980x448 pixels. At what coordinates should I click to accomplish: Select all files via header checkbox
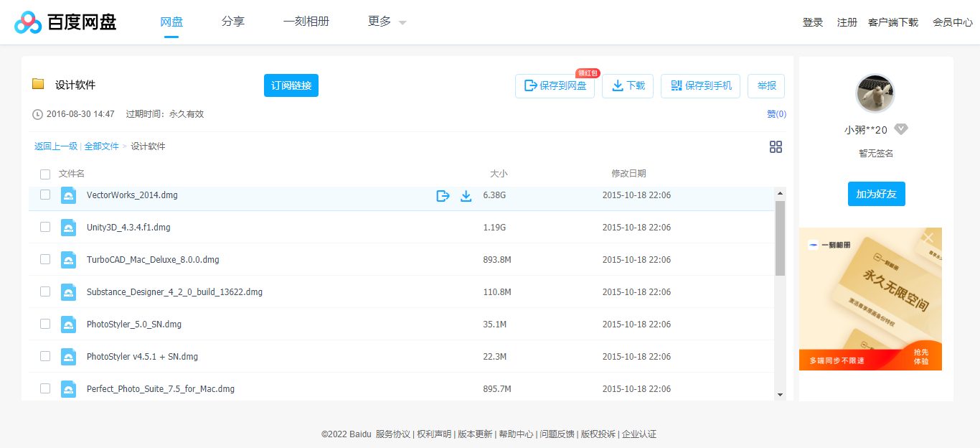pos(45,174)
